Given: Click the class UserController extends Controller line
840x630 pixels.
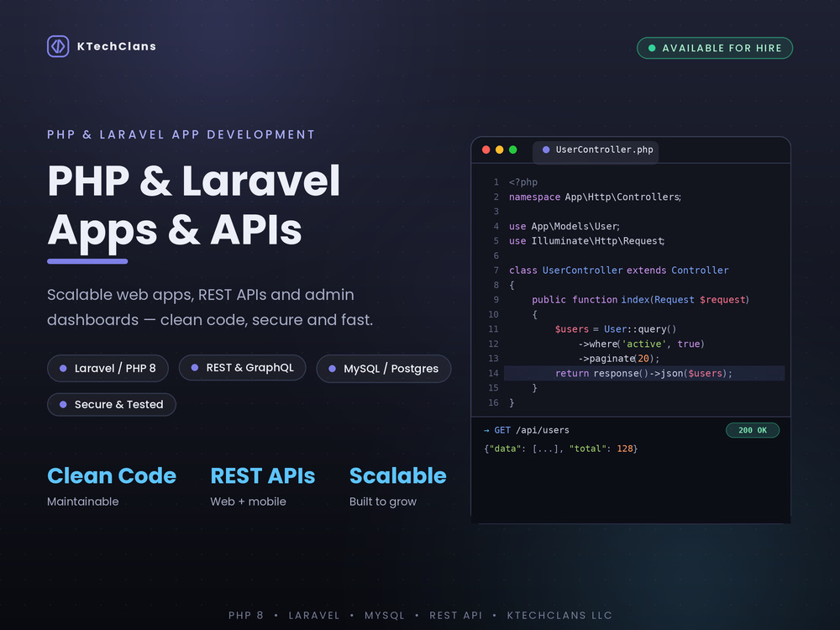Looking at the screenshot, I should (619, 270).
